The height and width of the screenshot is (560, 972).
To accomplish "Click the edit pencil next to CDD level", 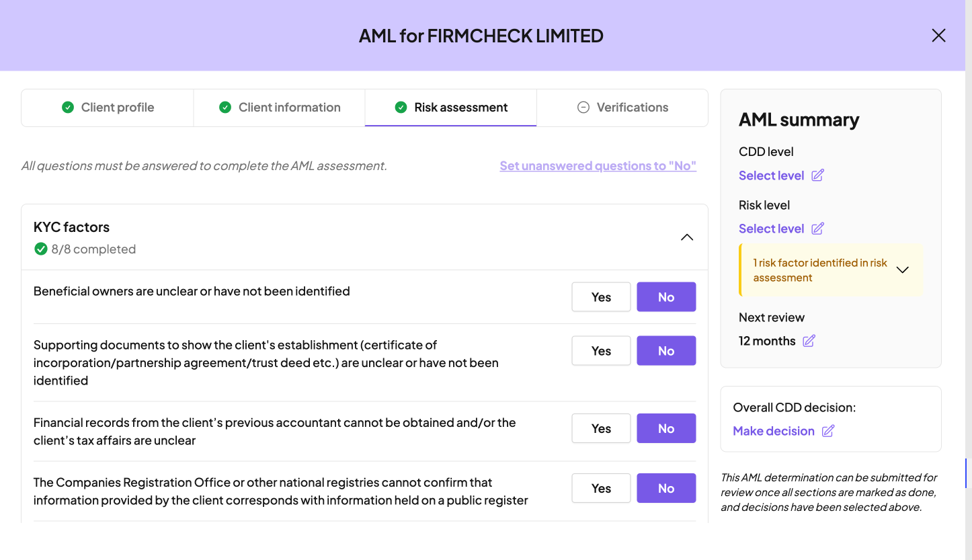I will [x=817, y=175].
